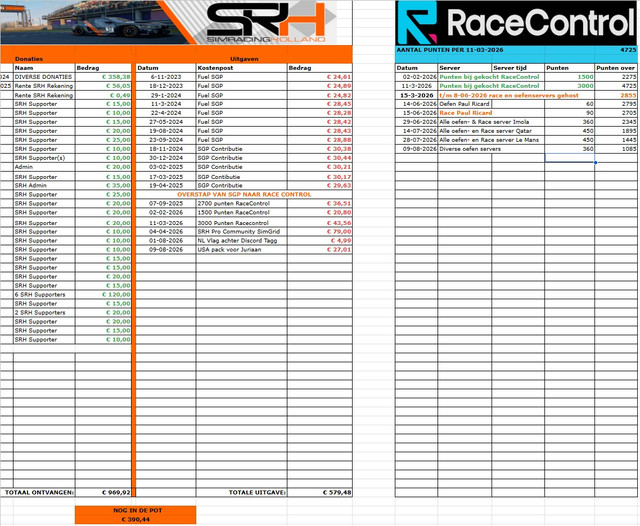The image size is (640, 526).
Task: Click the '2 SRH Supporters' cell
Action: pos(44,313)
